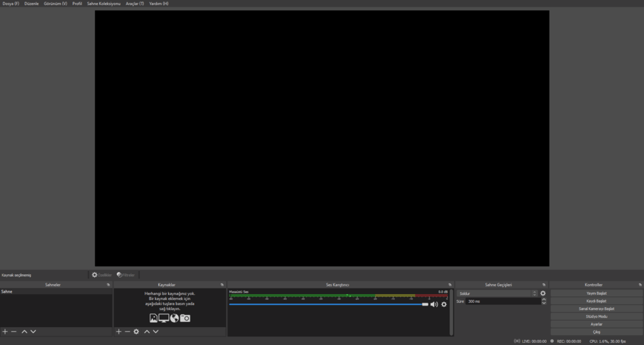The width and height of the screenshot is (644, 345).
Task: Move scene up in Sahneler
Action: (x=24, y=331)
